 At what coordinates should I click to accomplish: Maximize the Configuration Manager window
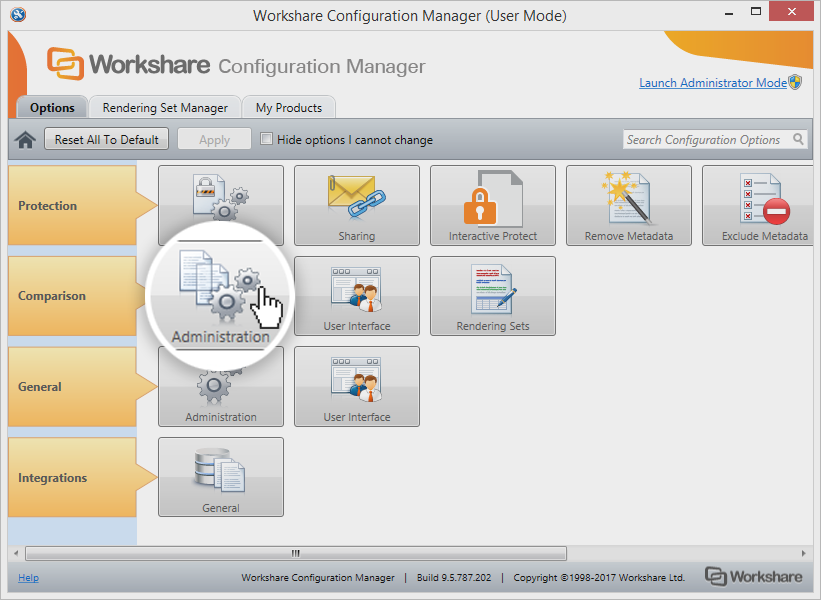(x=756, y=12)
